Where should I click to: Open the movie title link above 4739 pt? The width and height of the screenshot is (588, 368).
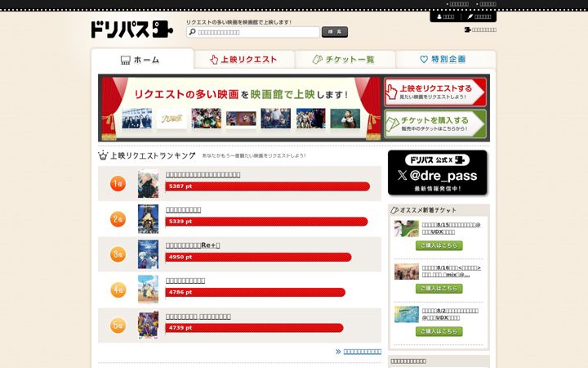[x=198, y=316]
